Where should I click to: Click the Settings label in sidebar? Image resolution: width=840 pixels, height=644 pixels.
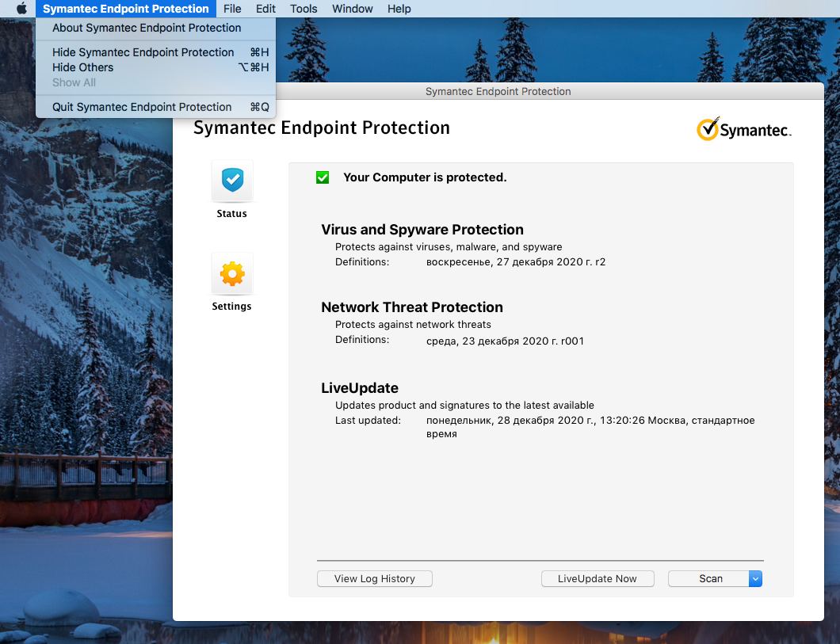pos(232,307)
